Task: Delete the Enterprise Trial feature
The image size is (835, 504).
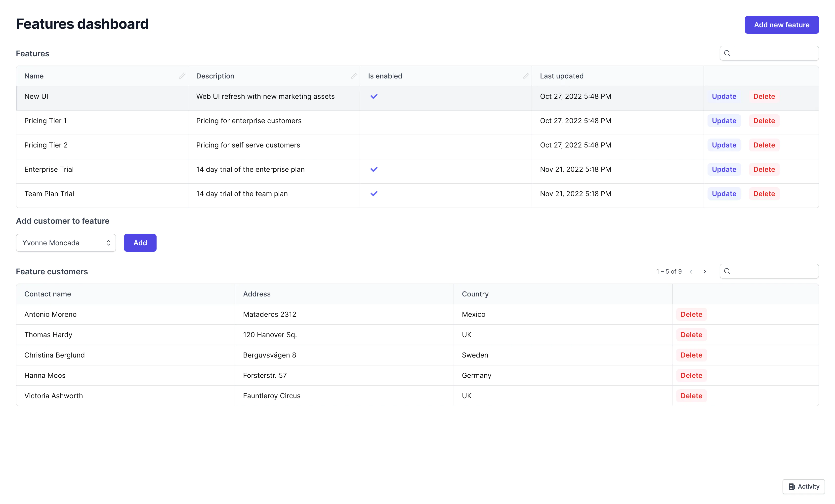Action: (x=764, y=169)
